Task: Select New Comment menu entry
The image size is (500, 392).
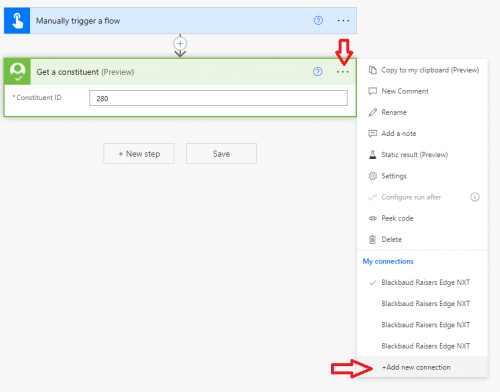Action: tap(422, 91)
